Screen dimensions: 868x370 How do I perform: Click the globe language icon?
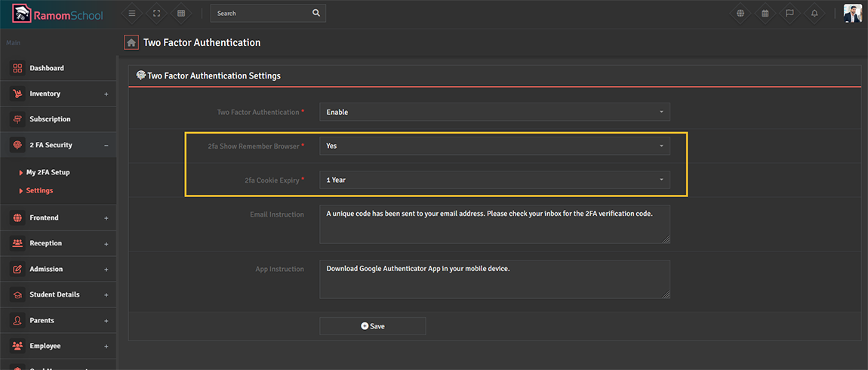pyautogui.click(x=740, y=14)
